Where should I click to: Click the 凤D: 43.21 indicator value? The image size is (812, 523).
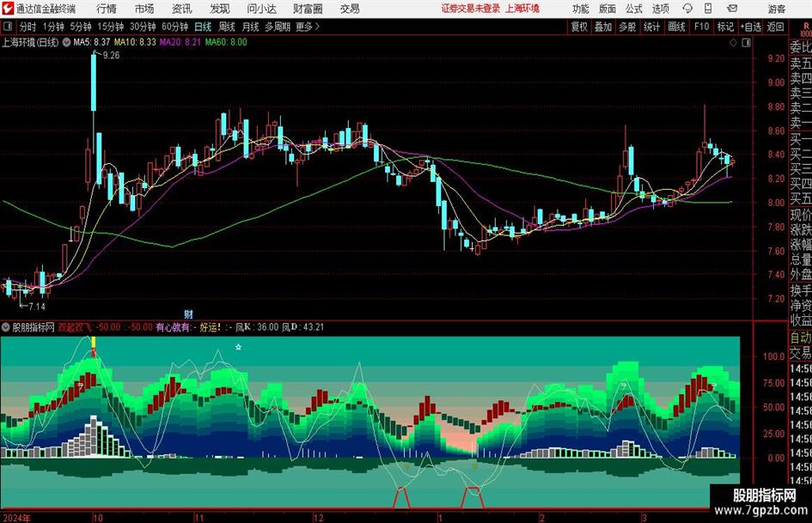click(x=303, y=327)
